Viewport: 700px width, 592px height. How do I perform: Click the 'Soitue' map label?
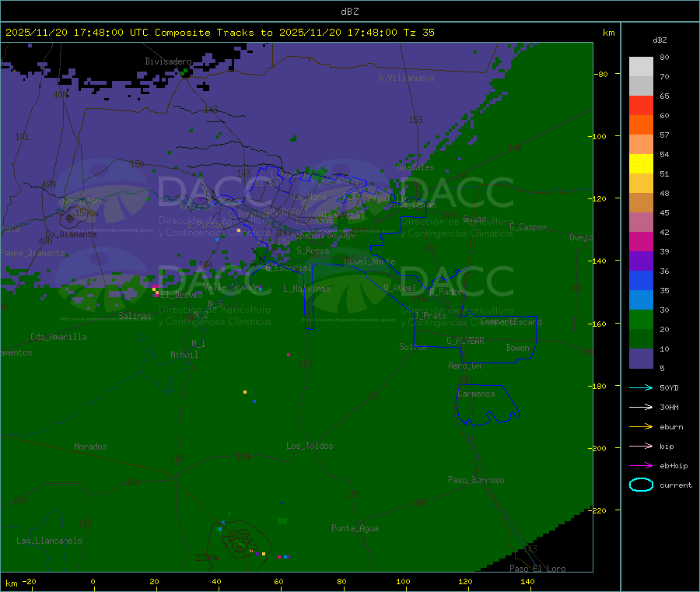(413, 347)
